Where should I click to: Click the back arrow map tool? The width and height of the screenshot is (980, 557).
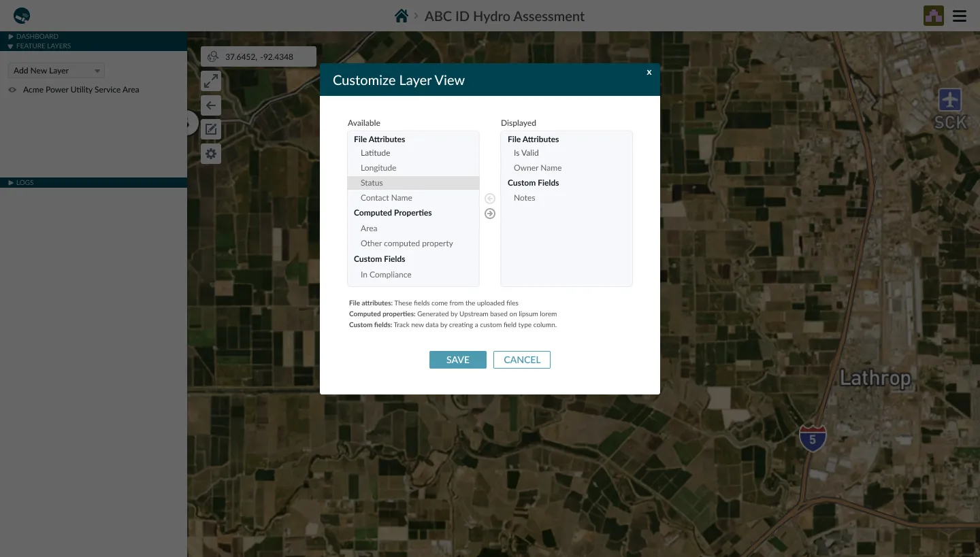pos(211,105)
